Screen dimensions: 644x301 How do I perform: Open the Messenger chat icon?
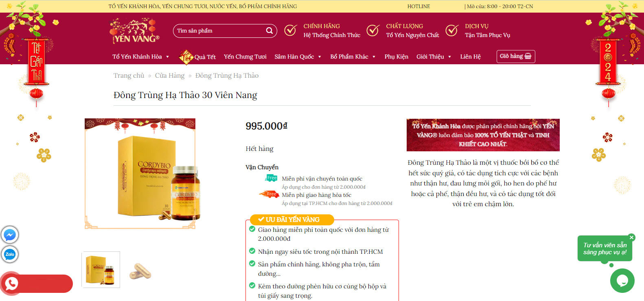coord(10,235)
